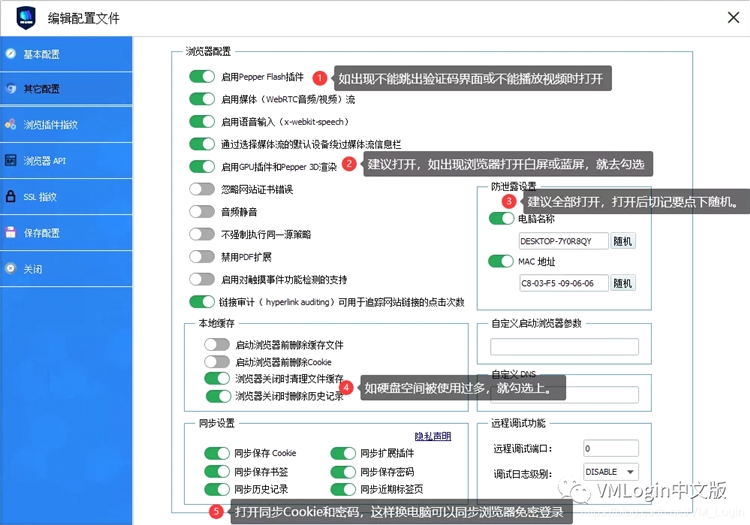Toggle MAC 地址 protection switch
Viewport: 750px width, 525px height.
[501, 261]
